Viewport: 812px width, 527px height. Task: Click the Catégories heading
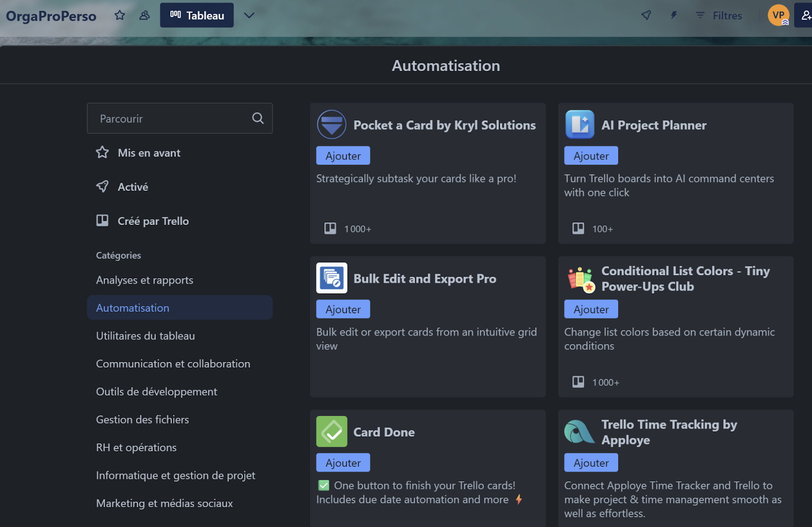(119, 255)
